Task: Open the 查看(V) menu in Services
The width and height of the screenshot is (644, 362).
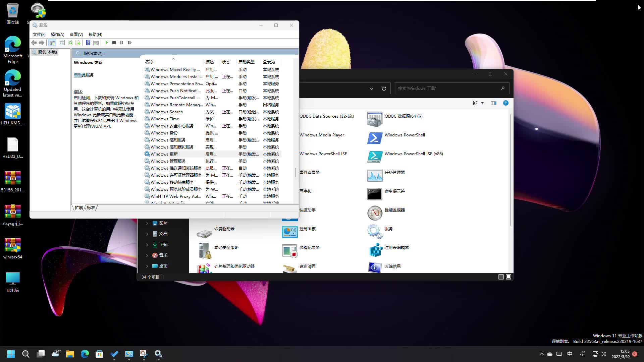Action: 76,34
